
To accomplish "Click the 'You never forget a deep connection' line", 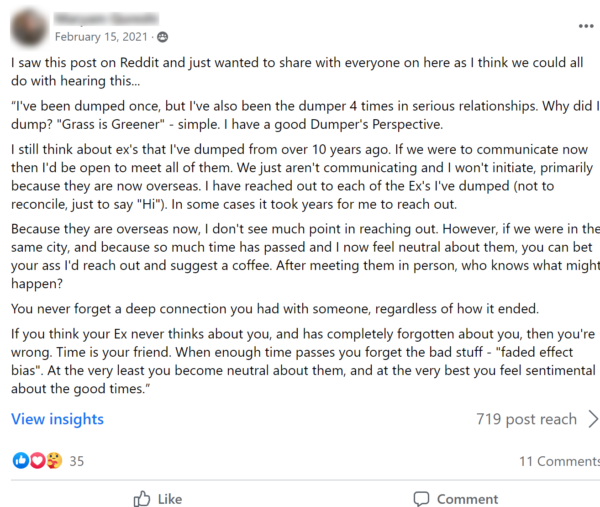I will [x=275, y=309].
